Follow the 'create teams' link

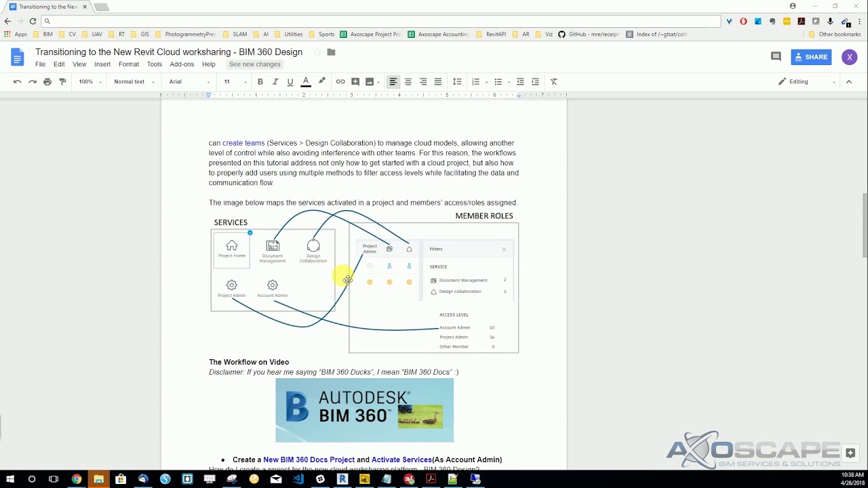pos(243,143)
